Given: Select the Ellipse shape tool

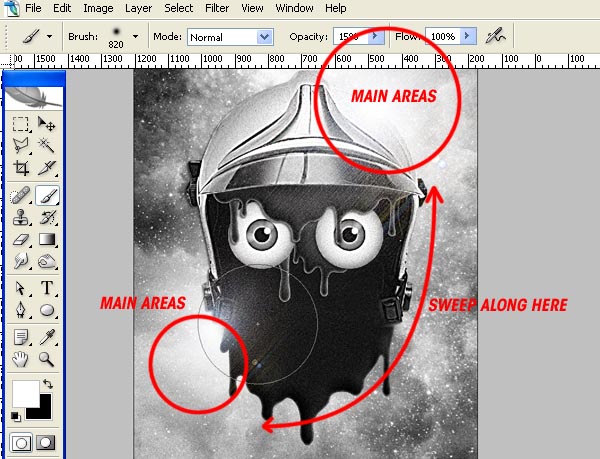Looking at the screenshot, I should (x=47, y=310).
